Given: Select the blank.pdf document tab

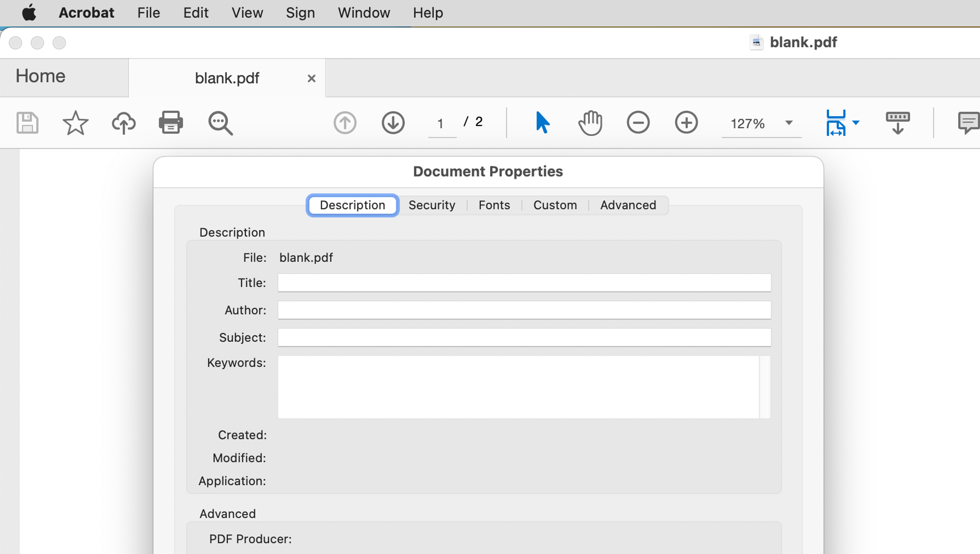Looking at the screenshot, I should tap(227, 78).
